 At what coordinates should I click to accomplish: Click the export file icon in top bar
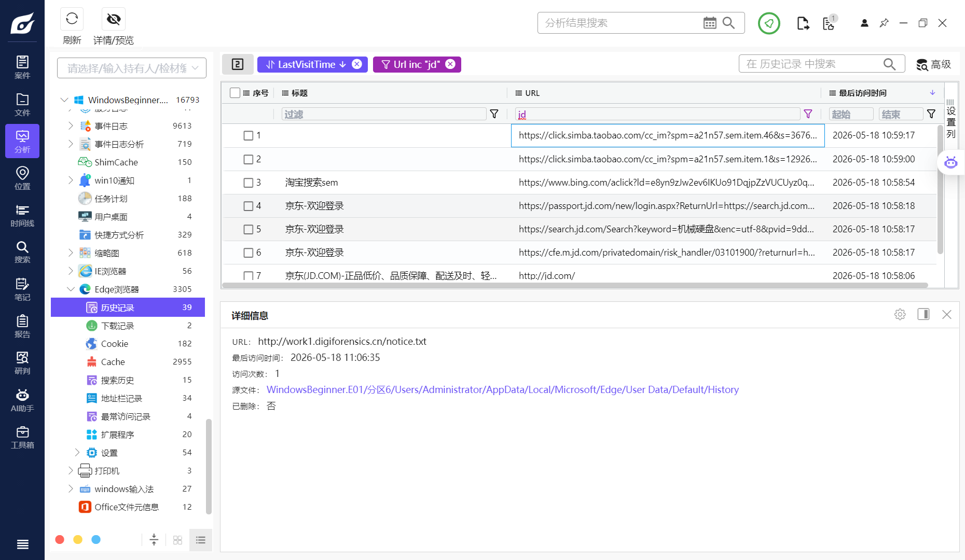click(803, 23)
